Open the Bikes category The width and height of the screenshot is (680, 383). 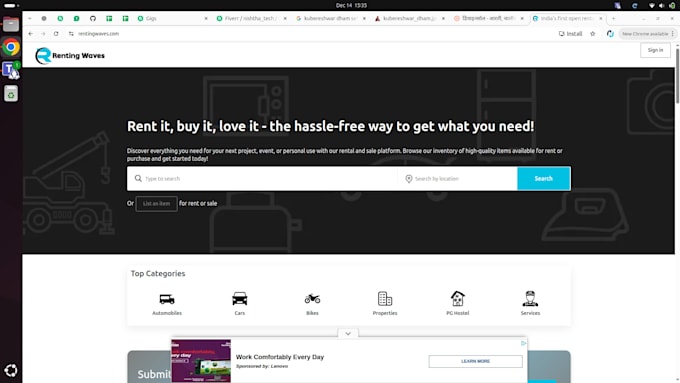[x=312, y=304]
